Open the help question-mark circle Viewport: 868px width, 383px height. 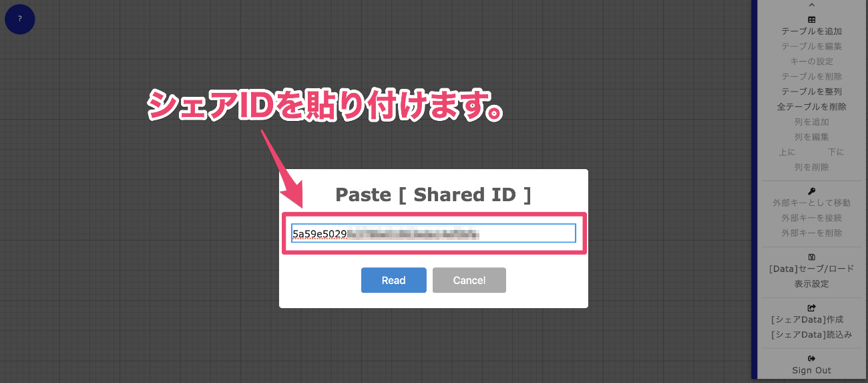(x=20, y=19)
